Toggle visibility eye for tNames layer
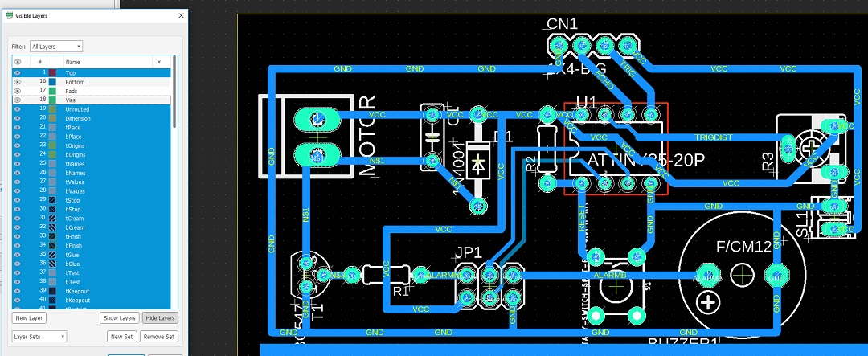This screenshot has height=356, width=868. (17, 164)
